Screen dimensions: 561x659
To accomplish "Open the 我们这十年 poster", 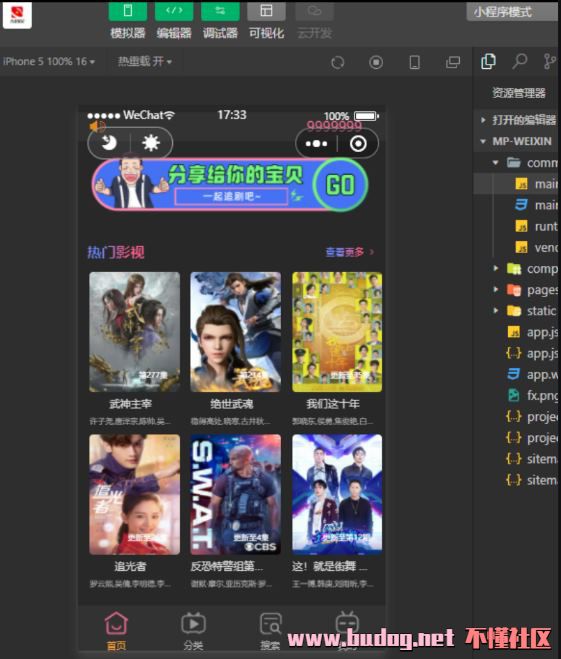I will coord(337,332).
